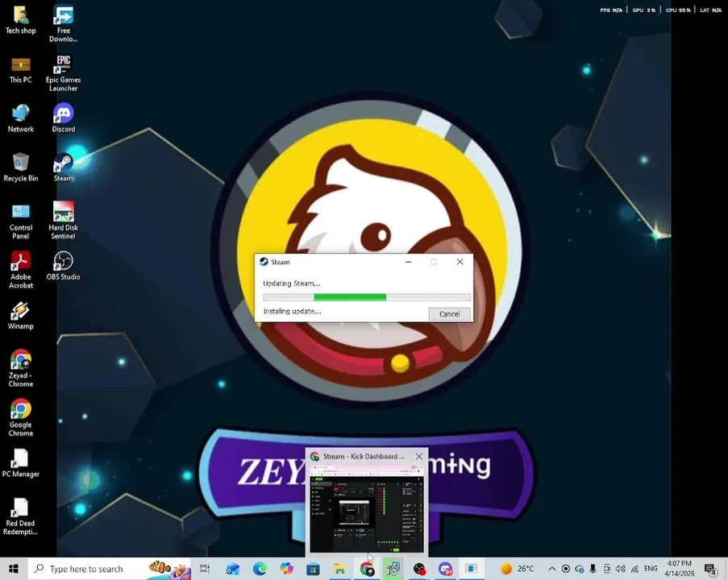Open Task View from the taskbar
Screen dimensions: 728x580
pyautogui.click(x=205, y=569)
